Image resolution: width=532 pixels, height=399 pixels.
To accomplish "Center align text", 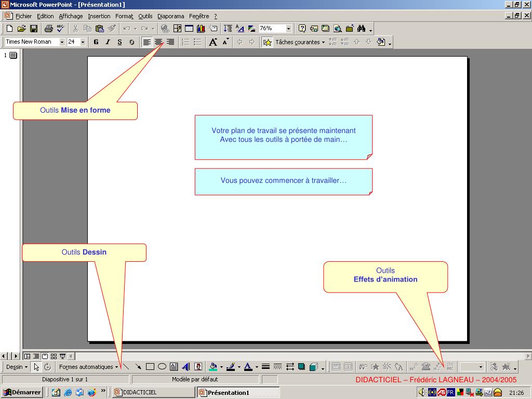I will (x=158, y=42).
